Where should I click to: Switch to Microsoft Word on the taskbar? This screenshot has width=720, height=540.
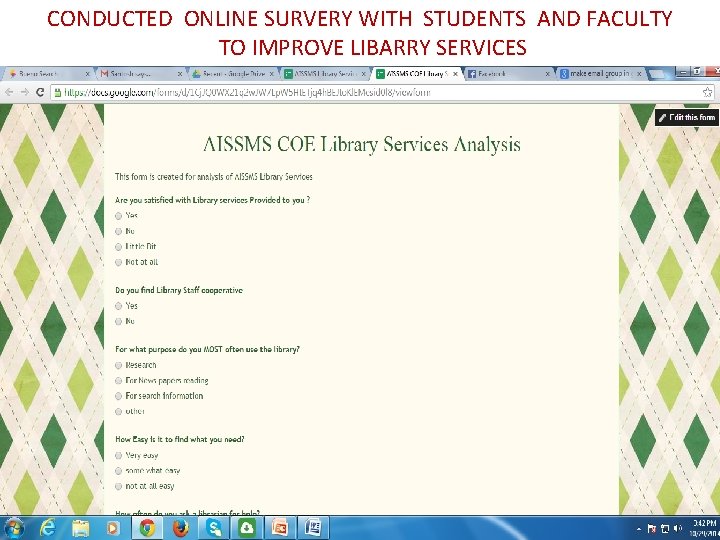click(x=314, y=529)
